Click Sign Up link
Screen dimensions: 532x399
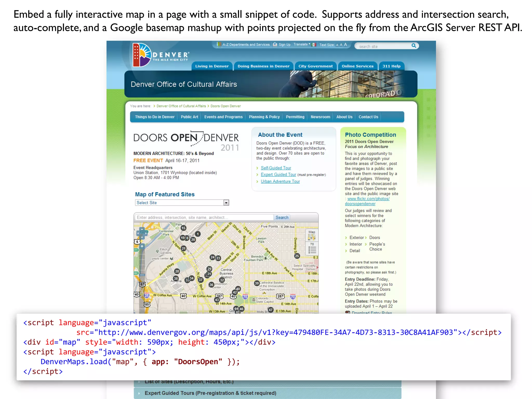tap(284, 45)
